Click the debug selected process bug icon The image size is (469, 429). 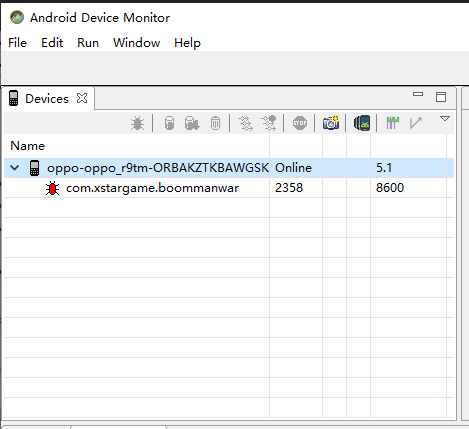click(x=137, y=123)
